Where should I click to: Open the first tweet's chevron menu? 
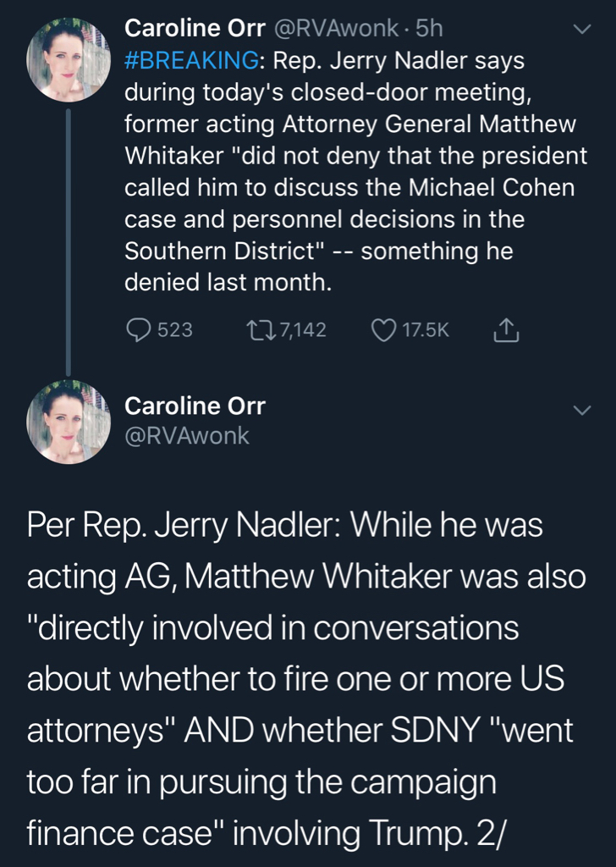pos(582,30)
